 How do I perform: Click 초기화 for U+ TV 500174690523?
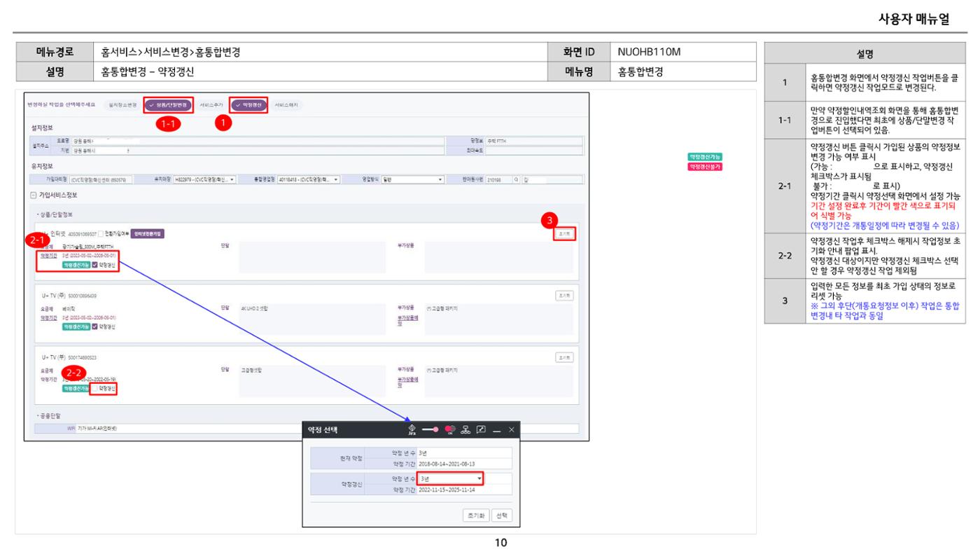(x=563, y=357)
